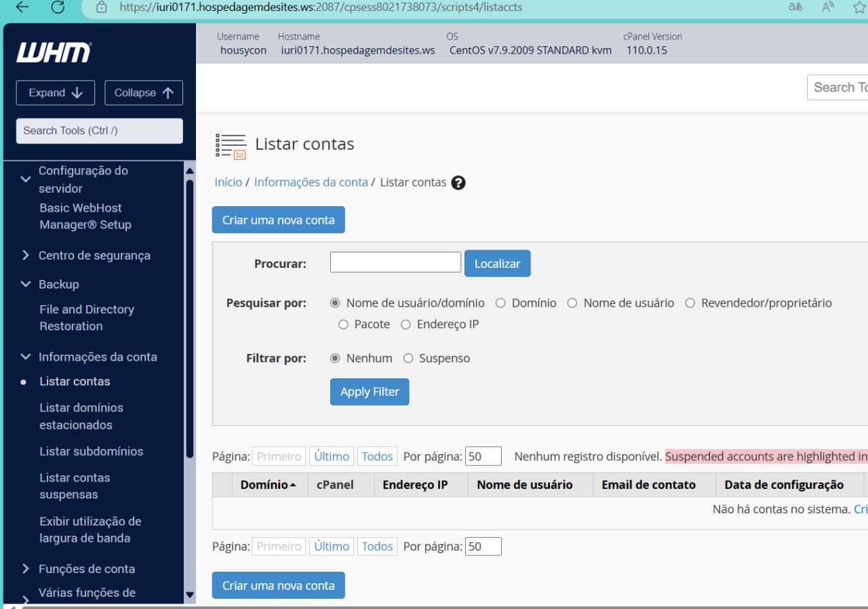
Task: Click the WHM logo
Action: tap(54, 52)
